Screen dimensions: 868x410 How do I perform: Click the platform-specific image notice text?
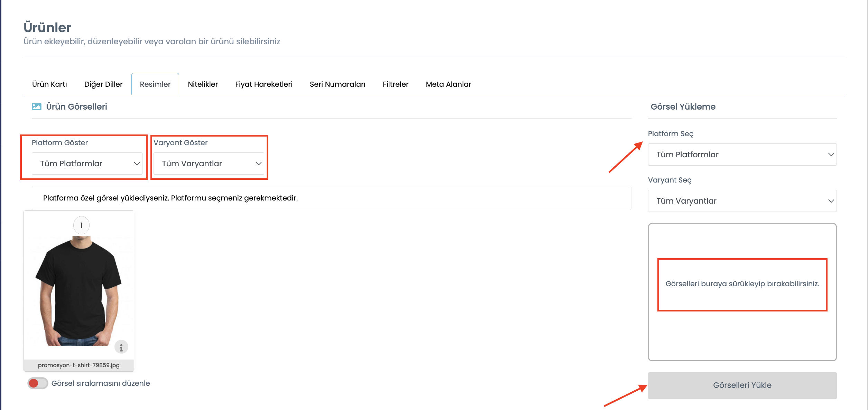click(170, 198)
